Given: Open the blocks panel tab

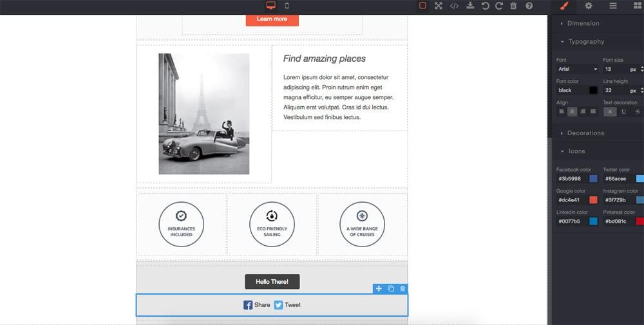Looking at the screenshot, I should [x=638, y=6].
